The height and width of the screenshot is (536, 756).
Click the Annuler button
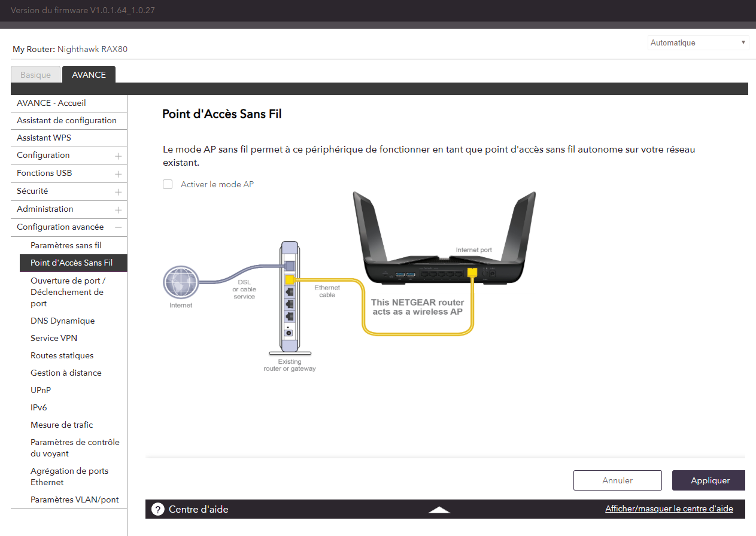click(617, 480)
